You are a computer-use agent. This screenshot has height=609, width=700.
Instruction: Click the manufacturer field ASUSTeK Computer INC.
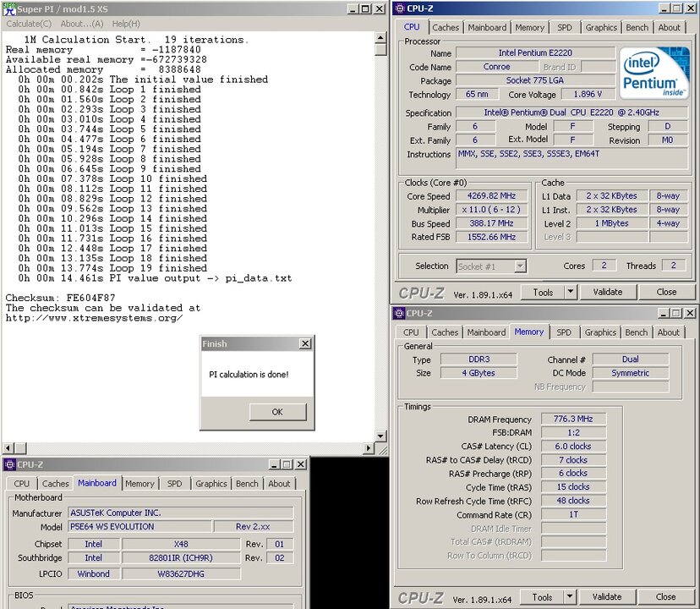[x=180, y=513]
